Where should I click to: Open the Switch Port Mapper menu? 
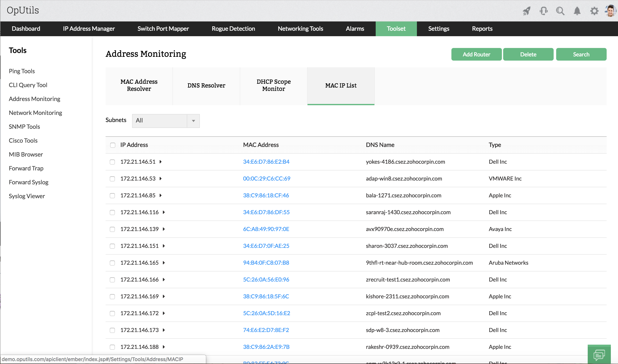tap(163, 29)
